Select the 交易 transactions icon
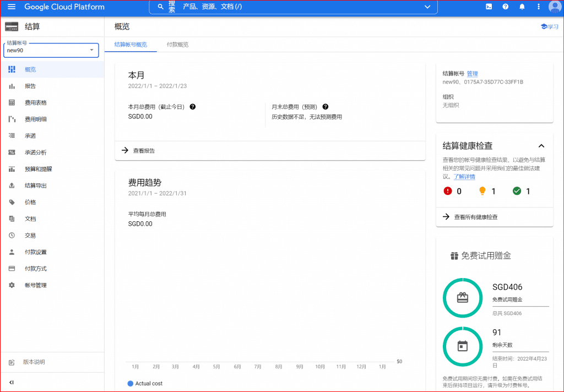 (x=12, y=235)
